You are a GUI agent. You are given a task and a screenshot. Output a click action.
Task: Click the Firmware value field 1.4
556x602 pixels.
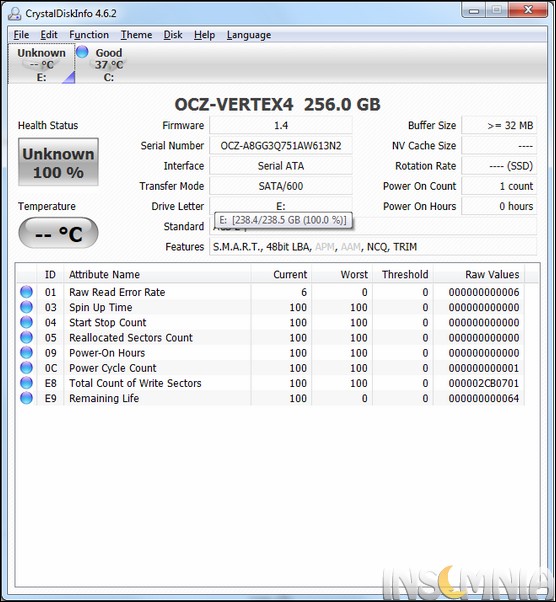click(281, 125)
